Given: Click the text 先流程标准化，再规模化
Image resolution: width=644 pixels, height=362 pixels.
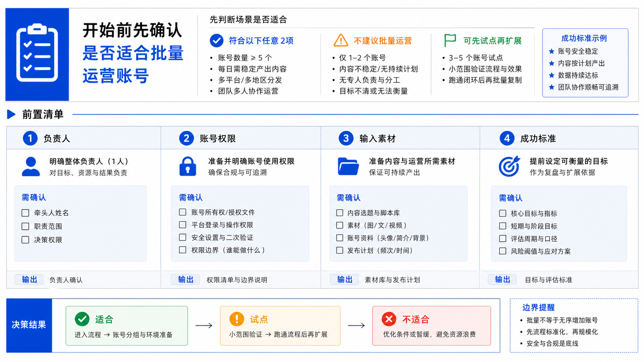Looking at the screenshot, I should point(562,332).
